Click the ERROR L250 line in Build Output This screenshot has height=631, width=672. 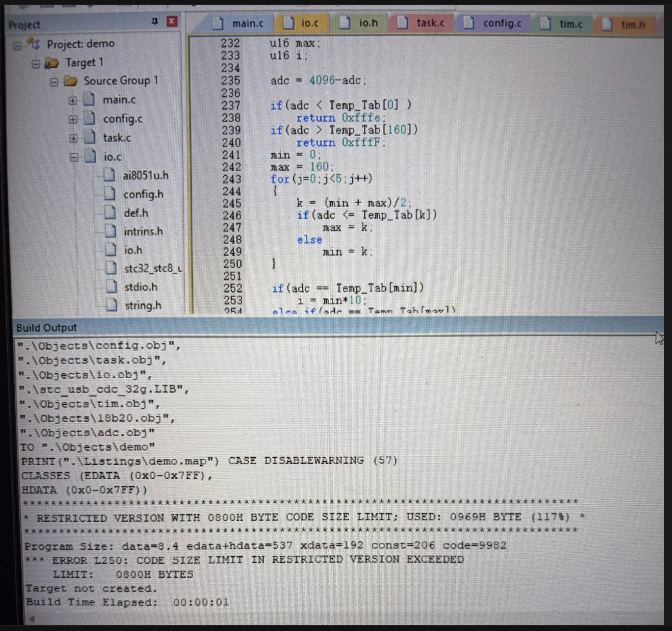pos(245,560)
